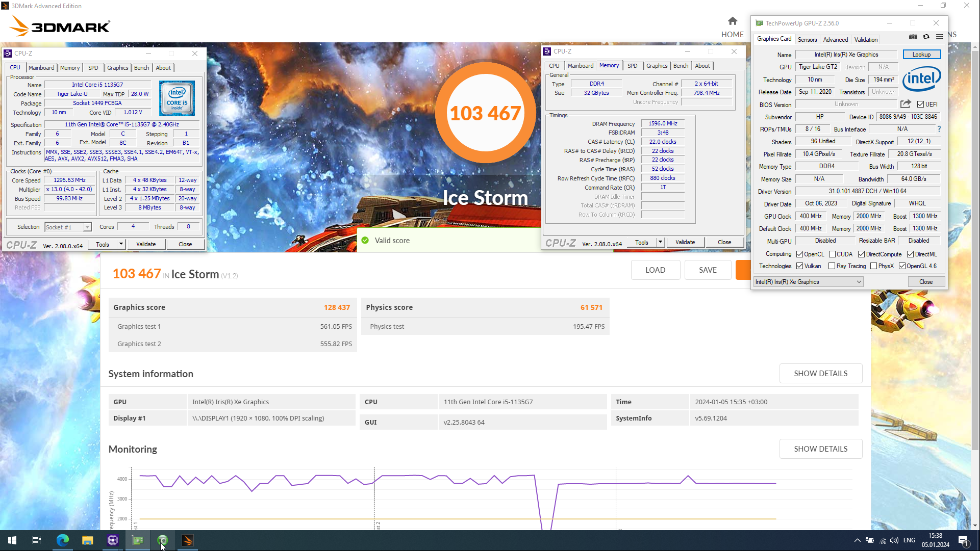Image resolution: width=980 pixels, height=551 pixels.
Task: Click the volume speaker icon in tray
Action: (x=894, y=540)
